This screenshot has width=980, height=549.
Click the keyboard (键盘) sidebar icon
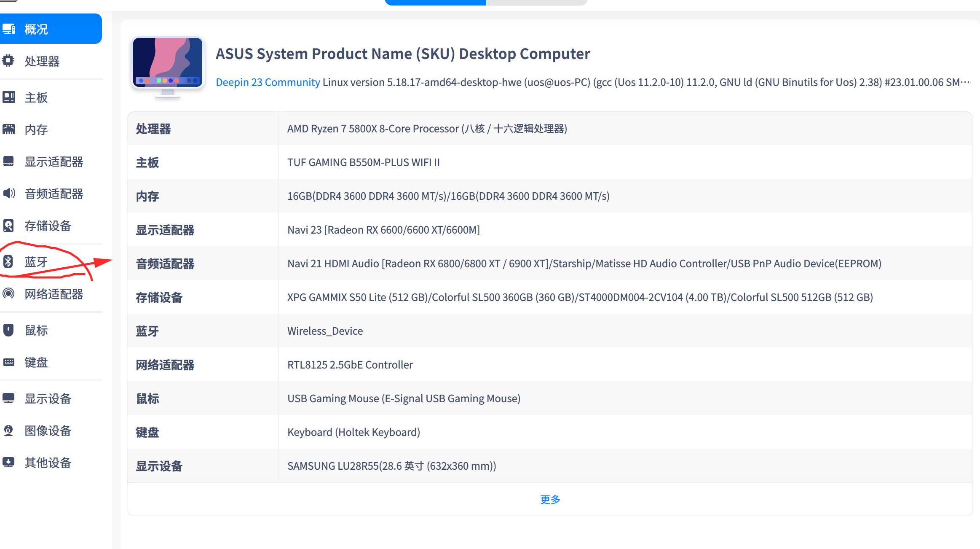tap(8, 362)
